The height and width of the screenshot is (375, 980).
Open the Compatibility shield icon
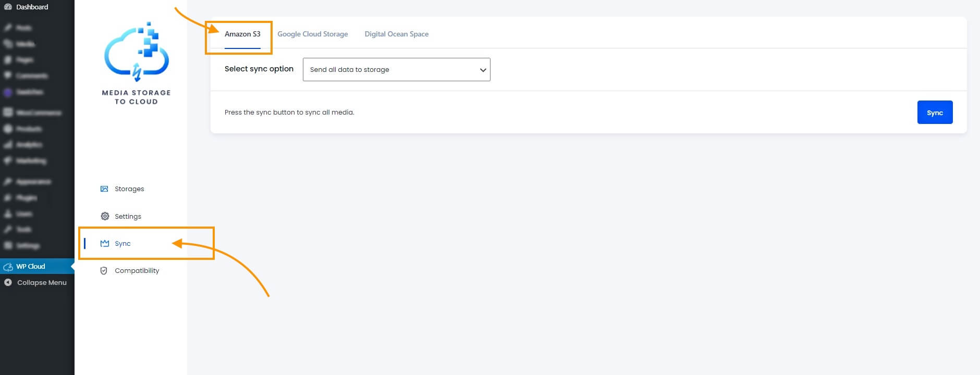tap(104, 271)
